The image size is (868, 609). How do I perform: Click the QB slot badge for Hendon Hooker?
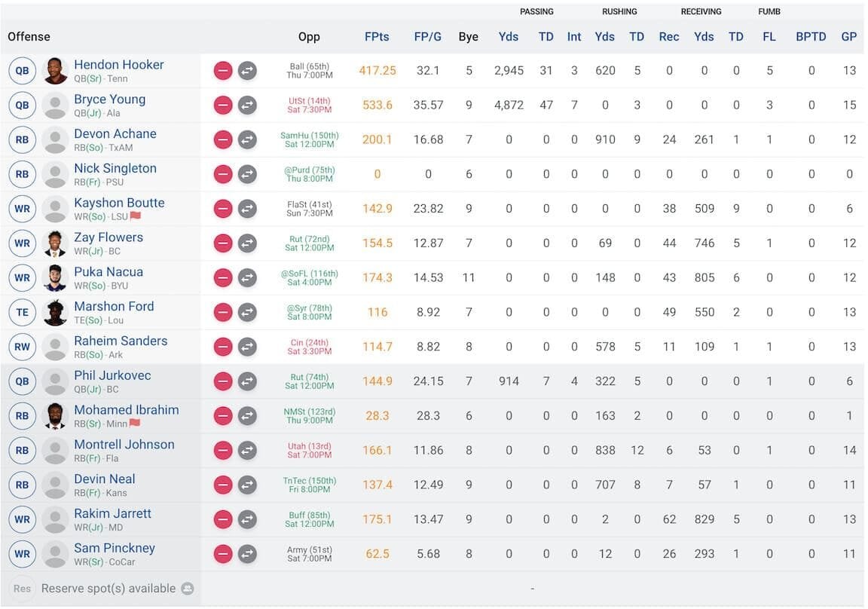[22, 71]
